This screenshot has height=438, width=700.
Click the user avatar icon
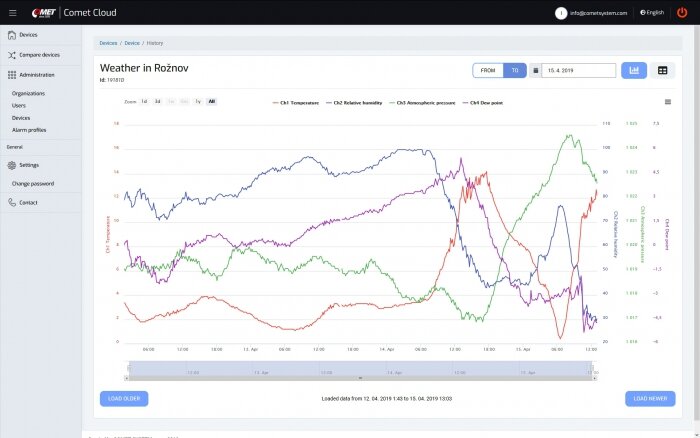click(561, 13)
